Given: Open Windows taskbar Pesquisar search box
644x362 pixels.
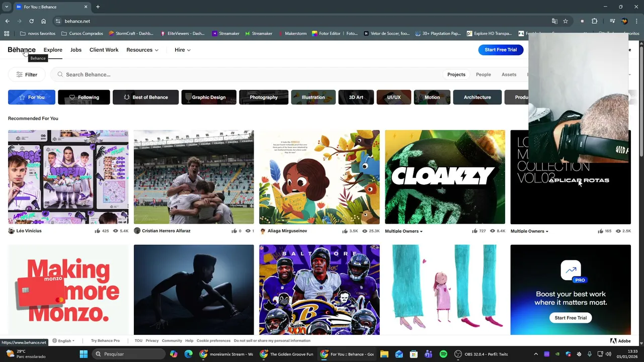Looking at the screenshot, I should pyautogui.click(x=129, y=354).
